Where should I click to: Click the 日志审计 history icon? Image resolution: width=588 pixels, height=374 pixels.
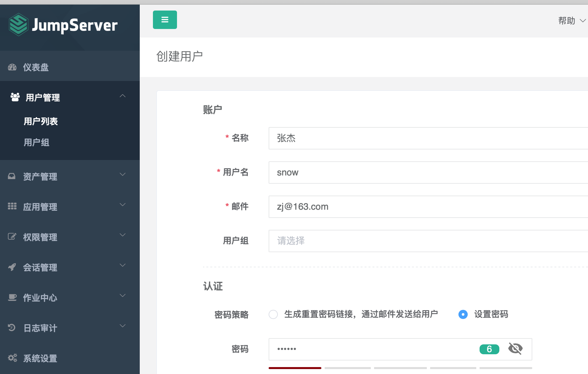click(x=12, y=328)
